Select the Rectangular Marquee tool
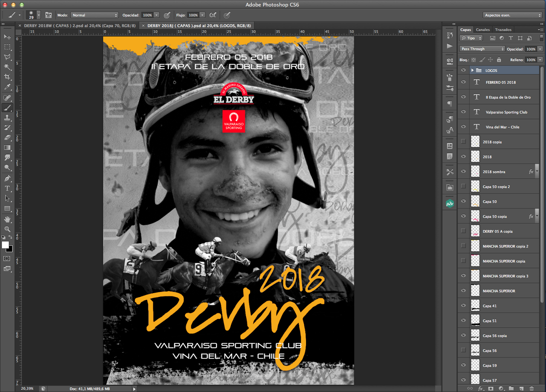This screenshot has height=392, width=546. point(7,47)
